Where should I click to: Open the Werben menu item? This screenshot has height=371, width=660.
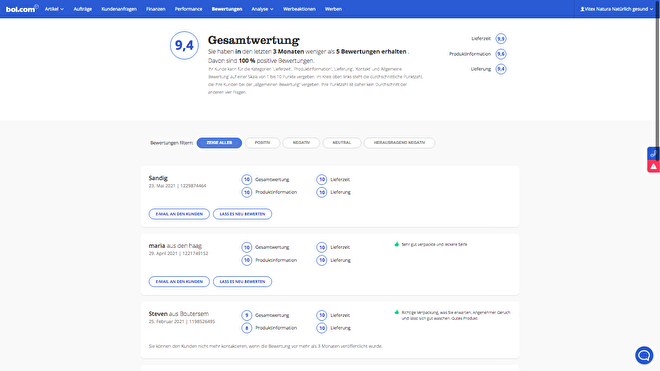click(333, 9)
